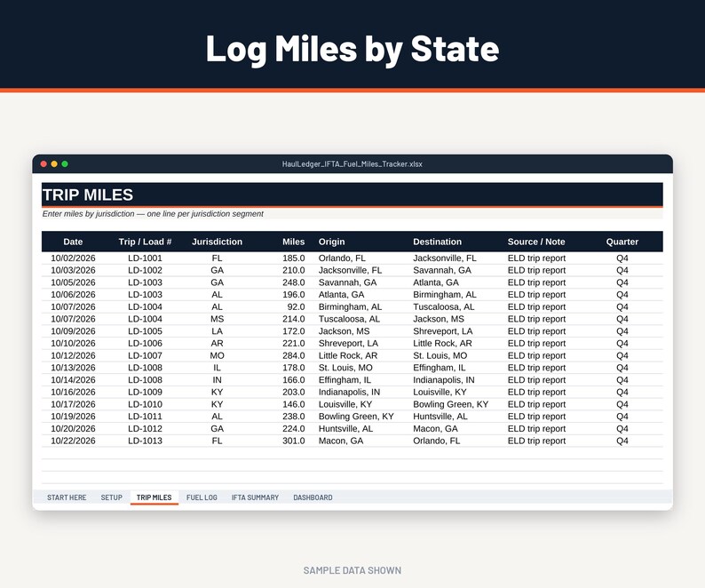The width and height of the screenshot is (705, 588).
Task: Select date cell 10/09/2026
Action: [73, 331]
